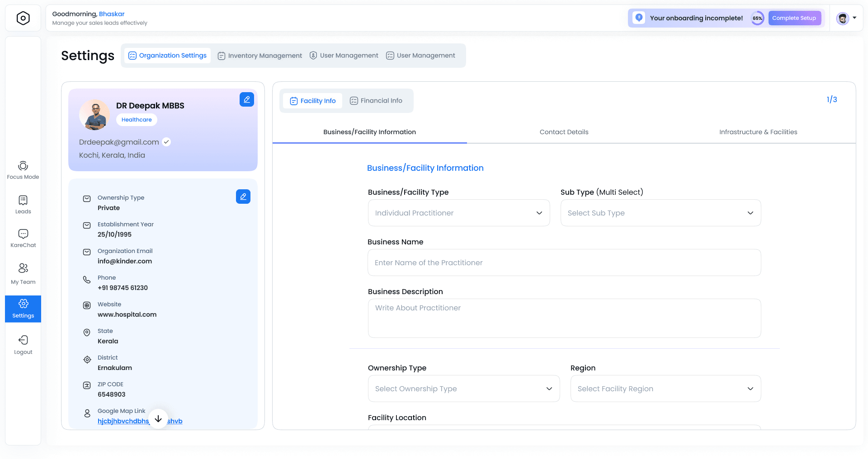Image resolution: width=868 pixels, height=459 pixels.
Task: Click the 6548903 ZIP code value
Action: coord(111,394)
